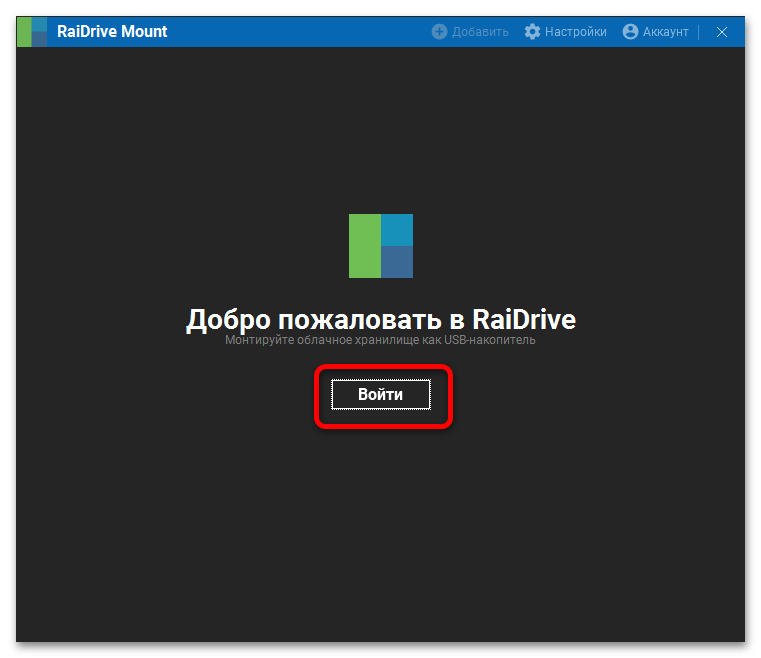
Task: Click the Добавить add drive button
Action: pyautogui.click(x=470, y=32)
